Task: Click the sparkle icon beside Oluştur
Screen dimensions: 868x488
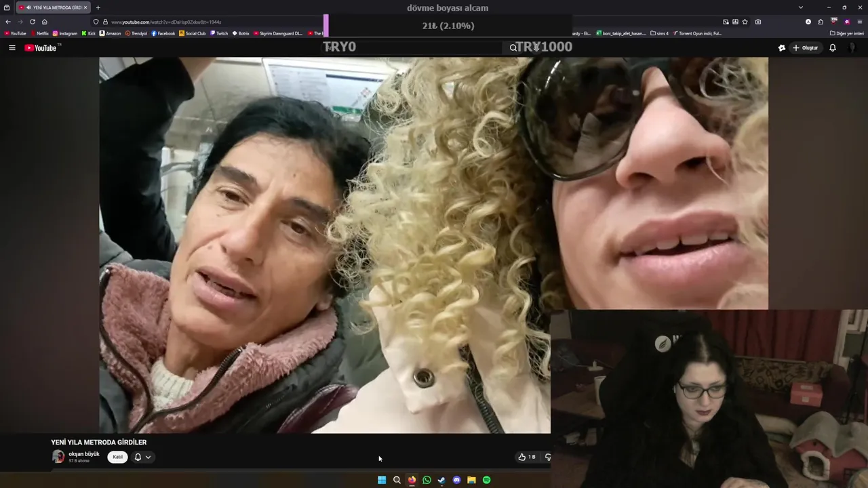Action: 782,47
